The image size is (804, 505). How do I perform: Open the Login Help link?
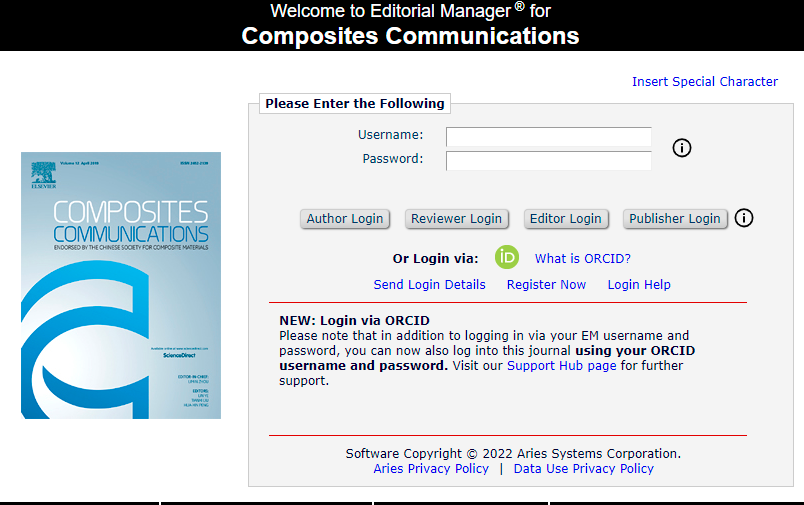pos(639,285)
